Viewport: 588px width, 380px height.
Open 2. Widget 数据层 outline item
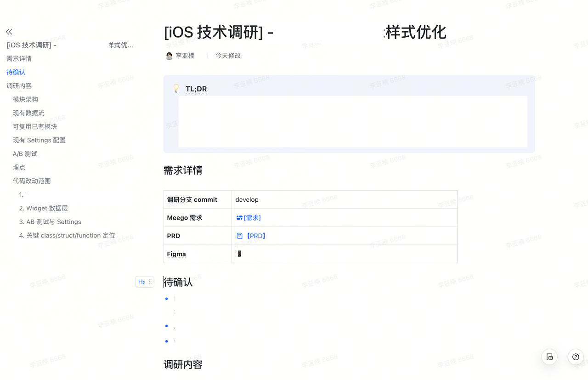click(44, 208)
